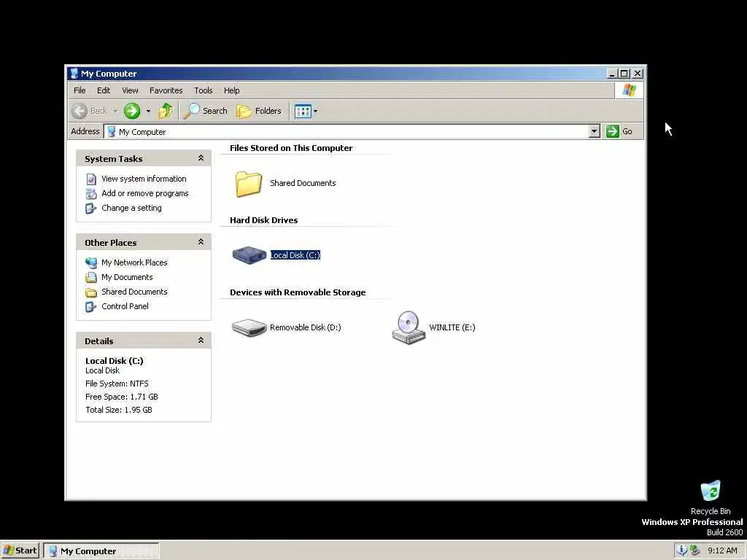Open the File menu

click(x=80, y=90)
